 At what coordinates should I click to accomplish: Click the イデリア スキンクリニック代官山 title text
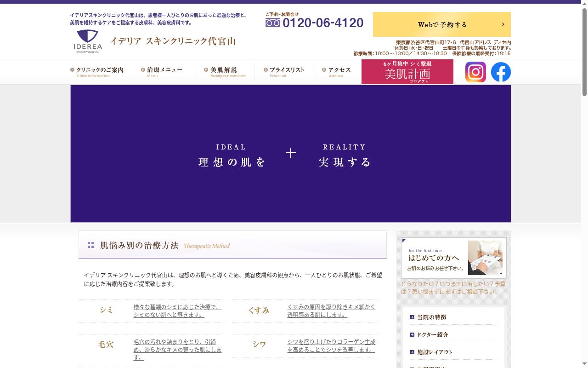[173, 41]
